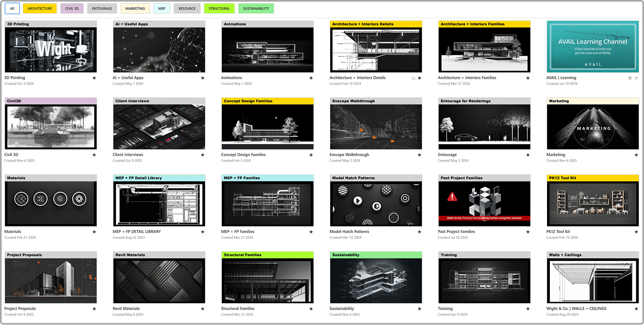Click the star icon for MEP + FP Families
Screen dimensions: 644x325
tap(311, 232)
